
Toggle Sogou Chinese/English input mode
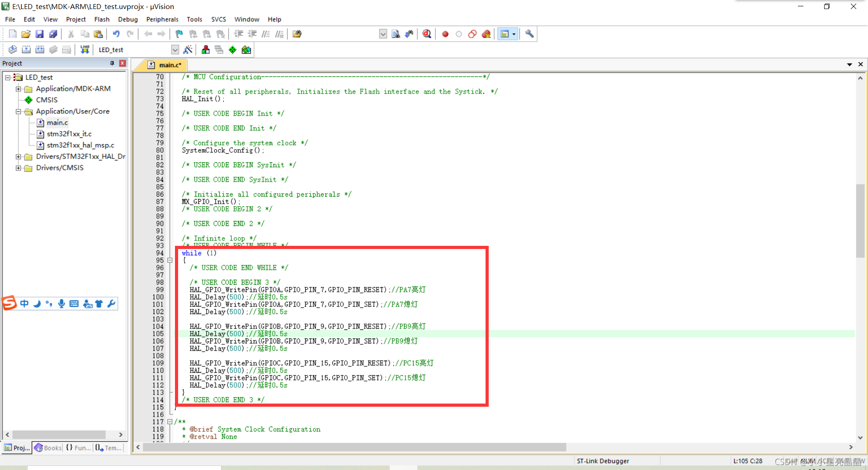click(24, 304)
